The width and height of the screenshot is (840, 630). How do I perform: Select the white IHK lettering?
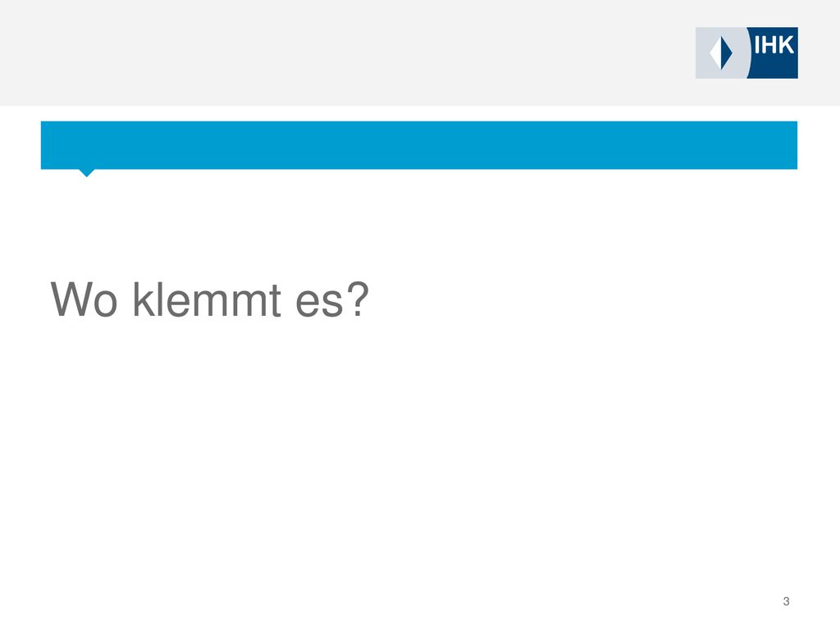click(774, 45)
